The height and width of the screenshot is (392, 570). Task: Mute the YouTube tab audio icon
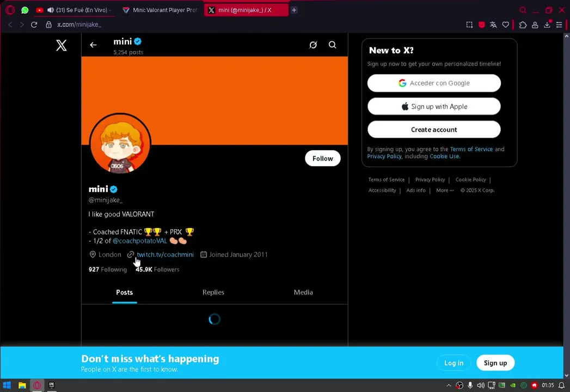(x=51, y=10)
